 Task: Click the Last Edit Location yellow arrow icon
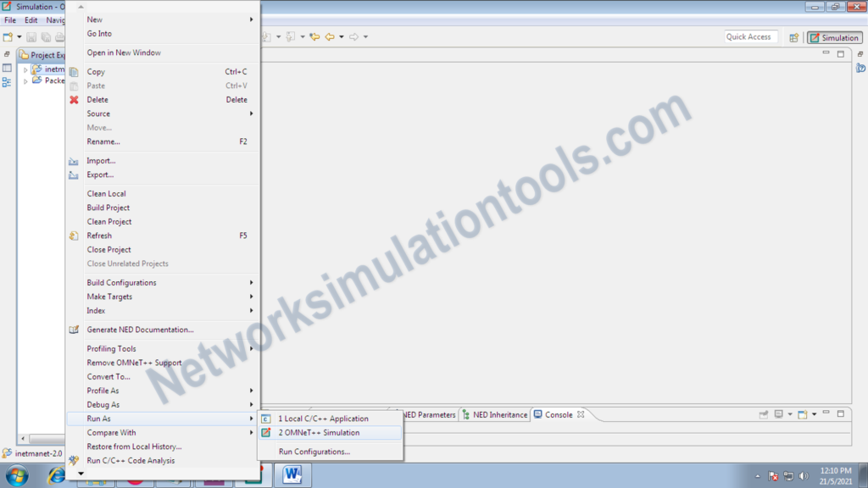point(315,36)
